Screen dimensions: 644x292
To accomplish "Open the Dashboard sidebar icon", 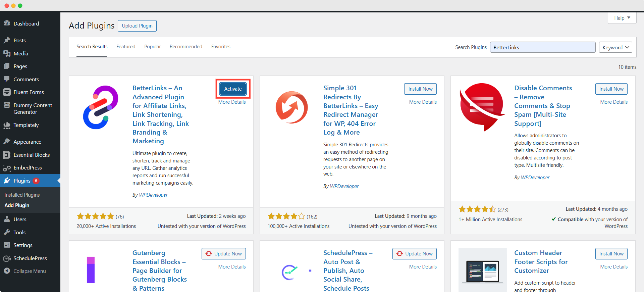I will pyautogui.click(x=7, y=23).
